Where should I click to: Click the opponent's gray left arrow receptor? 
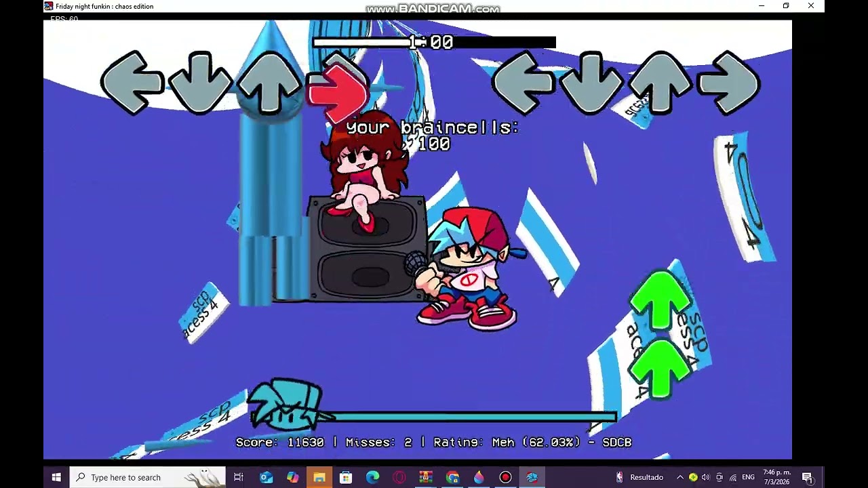pos(132,83)
